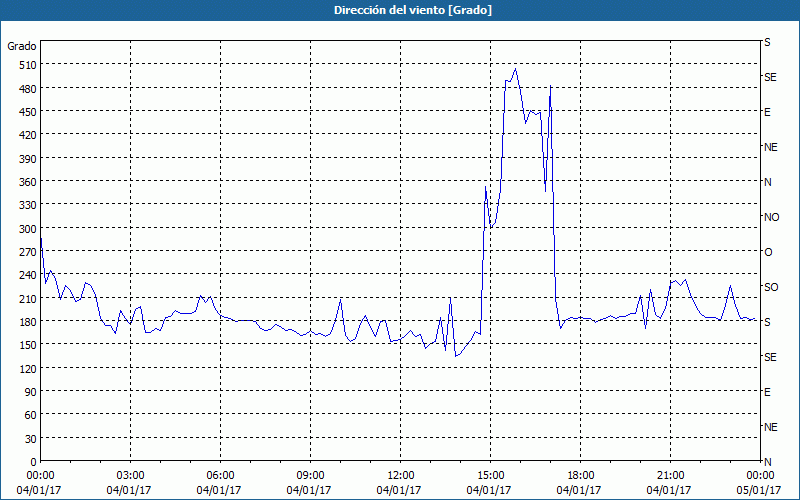
Task: Click the date under the 15:00 label
Action: click(x=489, y=490)
